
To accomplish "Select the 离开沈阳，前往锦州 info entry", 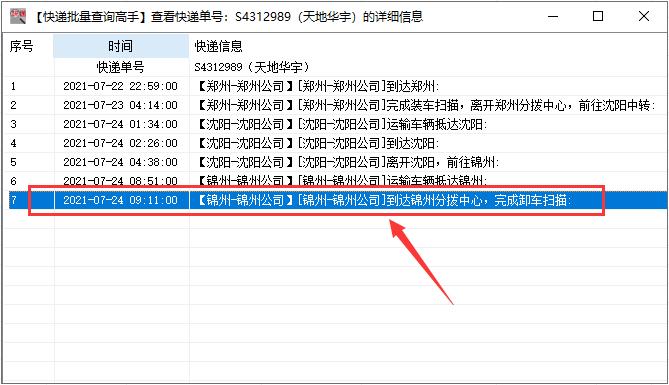I will pyautogui.click(x=349, y=162).
